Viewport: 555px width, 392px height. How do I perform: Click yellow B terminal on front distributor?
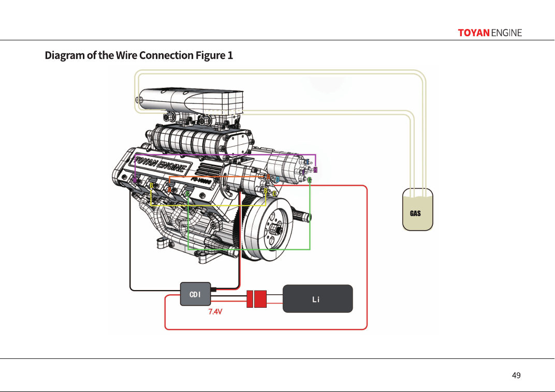[266, 191]
